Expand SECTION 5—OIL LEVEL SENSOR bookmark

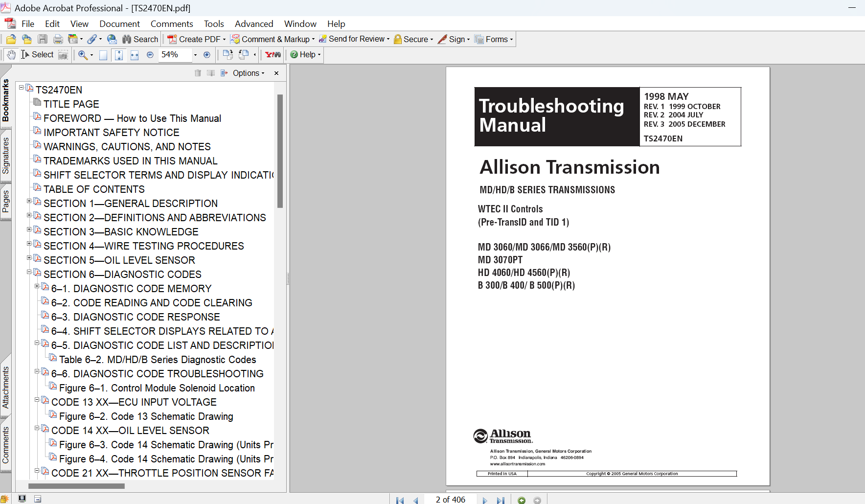(29, 258)
